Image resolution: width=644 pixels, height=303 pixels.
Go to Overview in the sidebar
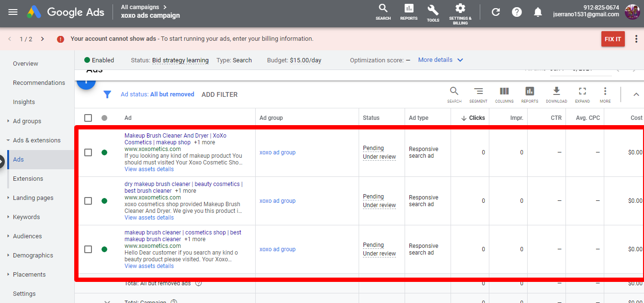(25, 64)
